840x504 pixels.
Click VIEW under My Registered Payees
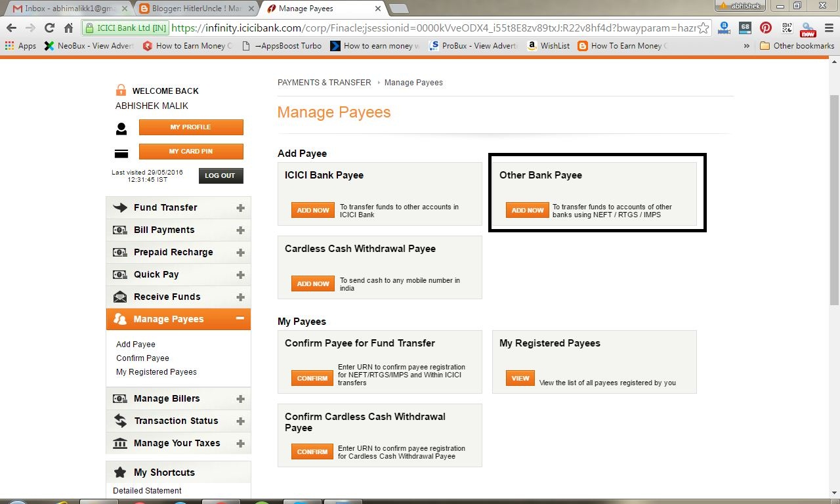pos(520,378)
